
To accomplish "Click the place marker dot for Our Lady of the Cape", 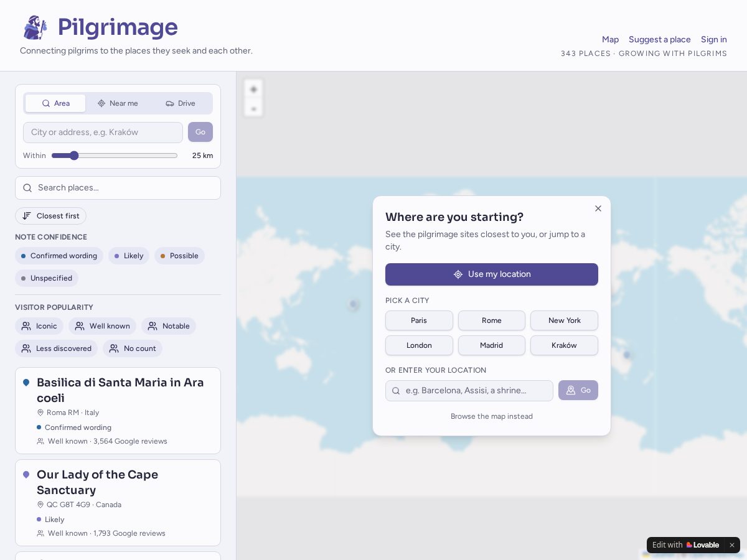I will tap(26, 475).
